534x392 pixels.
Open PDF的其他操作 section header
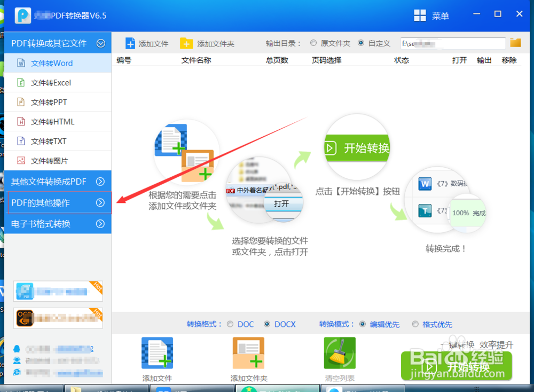click(x=58, y=202)
